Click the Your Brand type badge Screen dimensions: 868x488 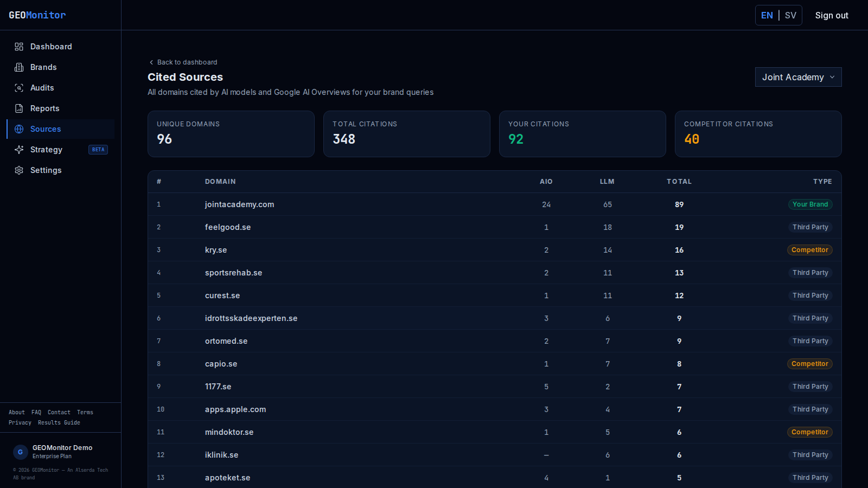810,204
